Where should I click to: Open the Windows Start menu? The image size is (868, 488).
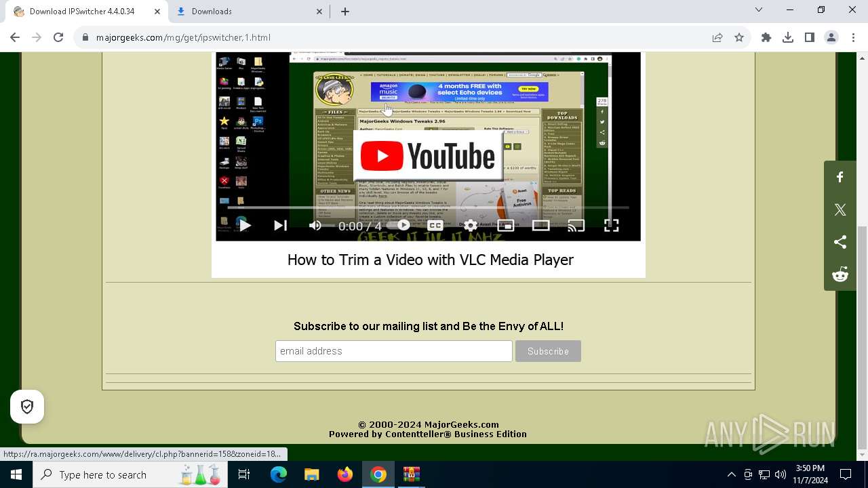tap(16, 474)
